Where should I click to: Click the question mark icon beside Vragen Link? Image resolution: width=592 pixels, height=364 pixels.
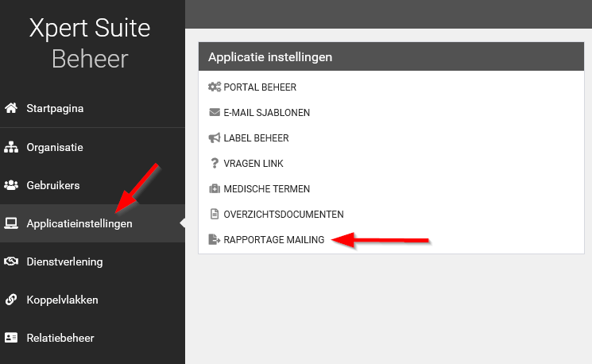[214, 164]
